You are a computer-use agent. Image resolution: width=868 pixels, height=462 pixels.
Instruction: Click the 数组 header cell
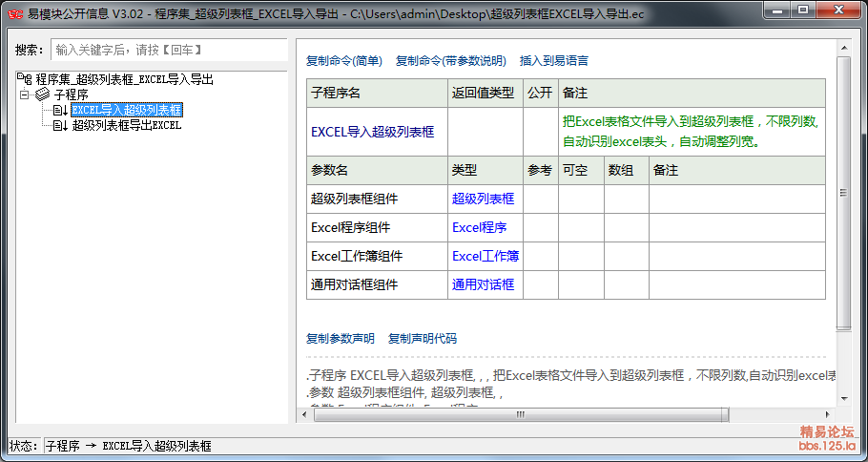coord(627,171)
